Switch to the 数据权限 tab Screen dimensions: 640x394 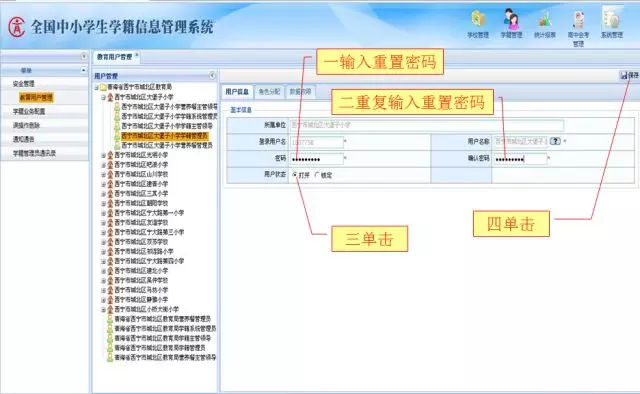[x=300, y=92]
